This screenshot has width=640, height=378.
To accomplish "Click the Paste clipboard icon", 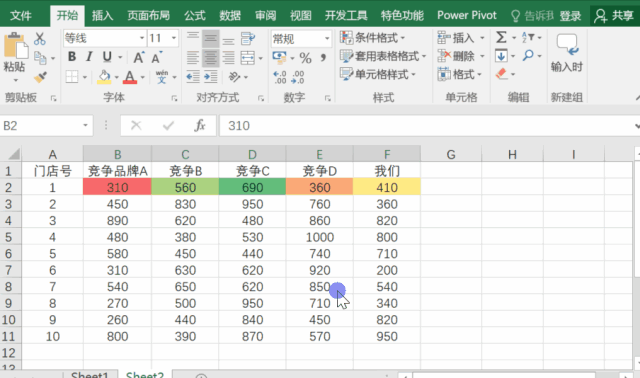I will click(16, 46).
